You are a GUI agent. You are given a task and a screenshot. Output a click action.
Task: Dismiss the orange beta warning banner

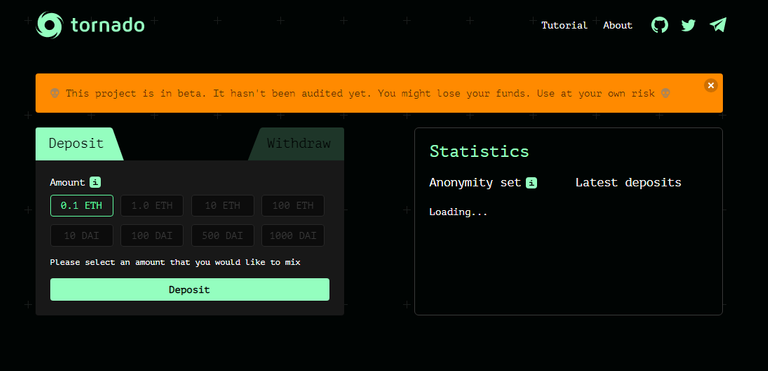pyautogui.click(x=711, y=85)
